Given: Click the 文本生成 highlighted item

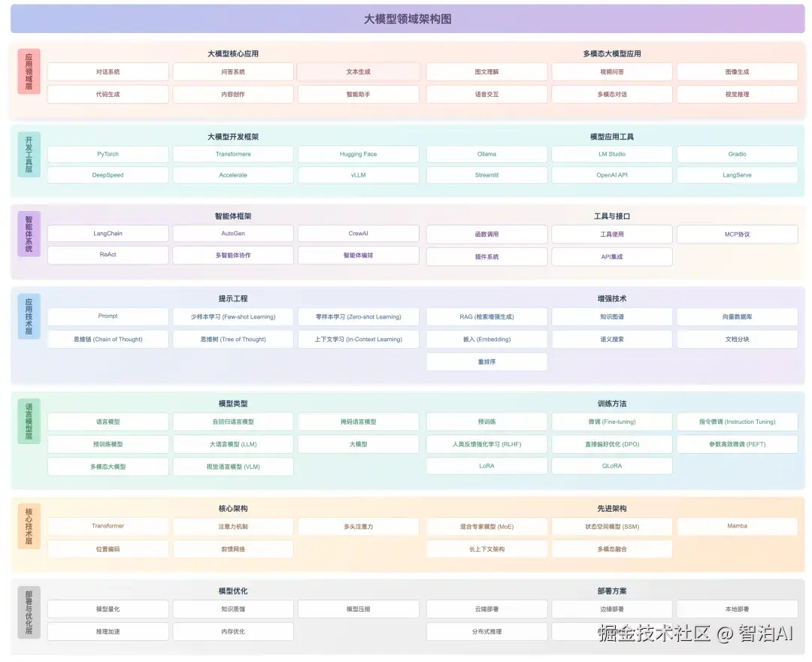Looking at the screenshot, I should (x=358, y=71).
